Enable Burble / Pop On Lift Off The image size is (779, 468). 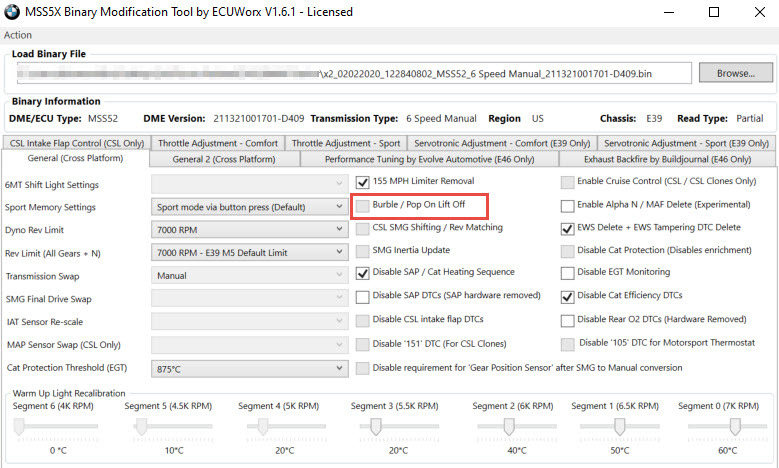click(x=364, y=205)
